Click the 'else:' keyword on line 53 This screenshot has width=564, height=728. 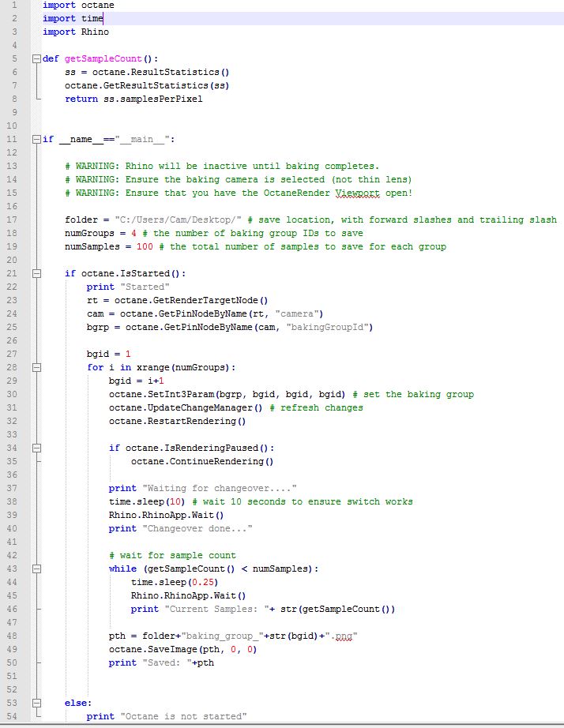click(78, 704)
